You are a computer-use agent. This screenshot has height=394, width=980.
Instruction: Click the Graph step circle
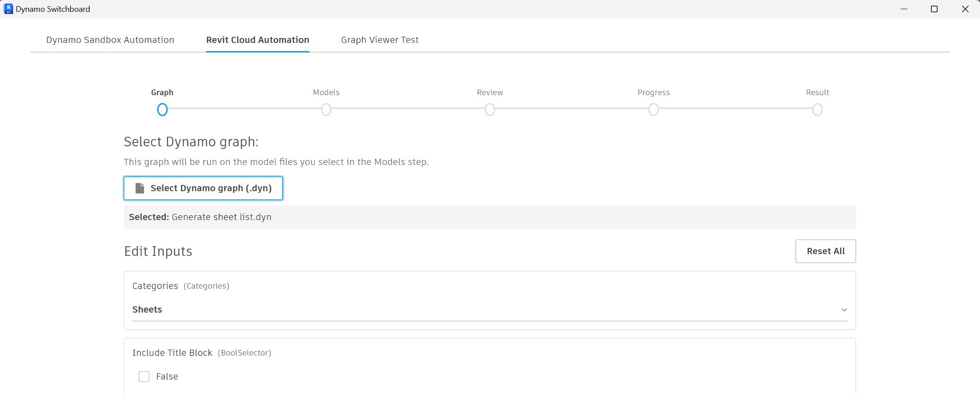click(x=162, y=109)
